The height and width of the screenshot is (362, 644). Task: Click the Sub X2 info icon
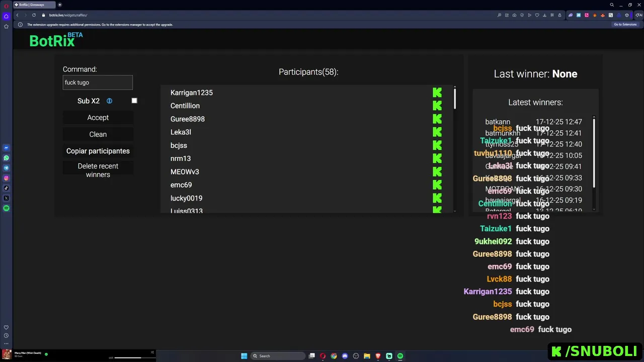[x=109, y=101]
